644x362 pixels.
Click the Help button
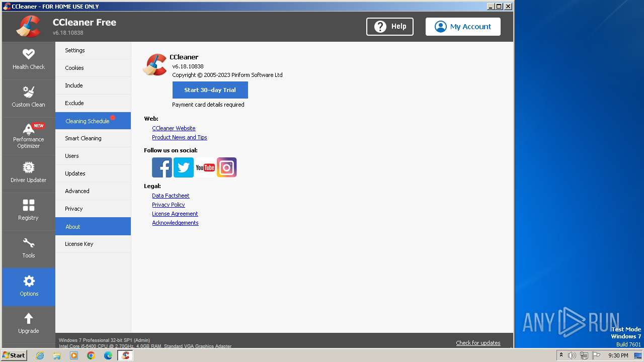pyautogui.click(x=390, y=27)
